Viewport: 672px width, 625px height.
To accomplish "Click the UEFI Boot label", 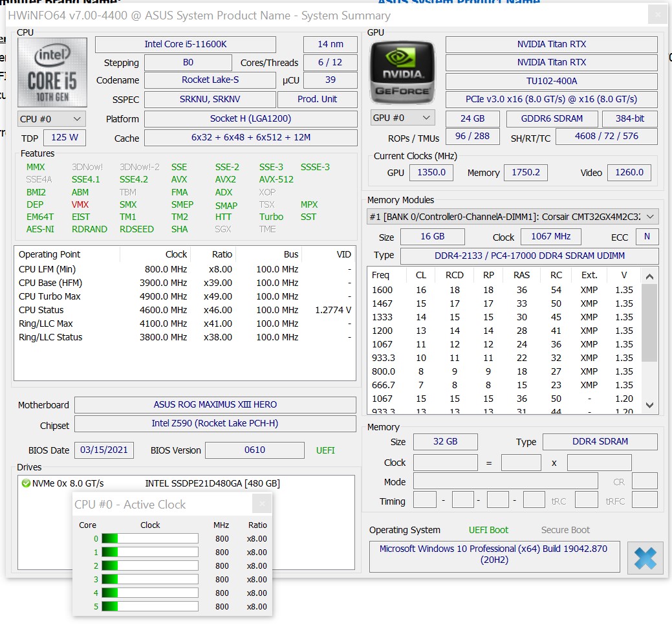I will click(x=488, y=531).
